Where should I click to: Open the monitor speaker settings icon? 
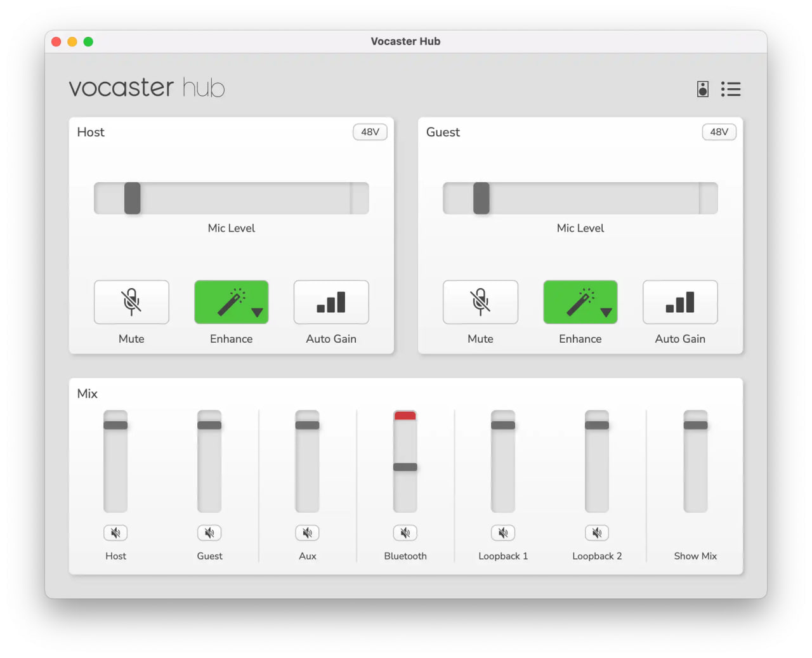point(702,89)
